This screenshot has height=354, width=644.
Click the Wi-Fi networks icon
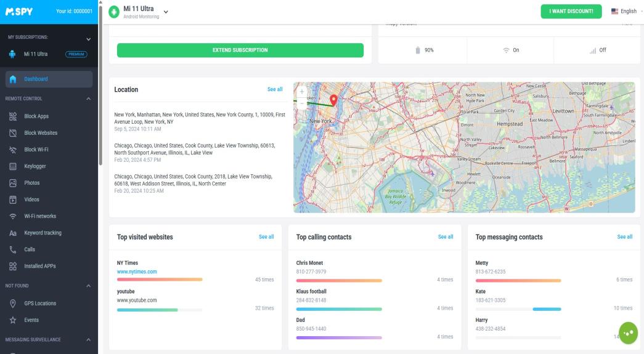[13, 216]
